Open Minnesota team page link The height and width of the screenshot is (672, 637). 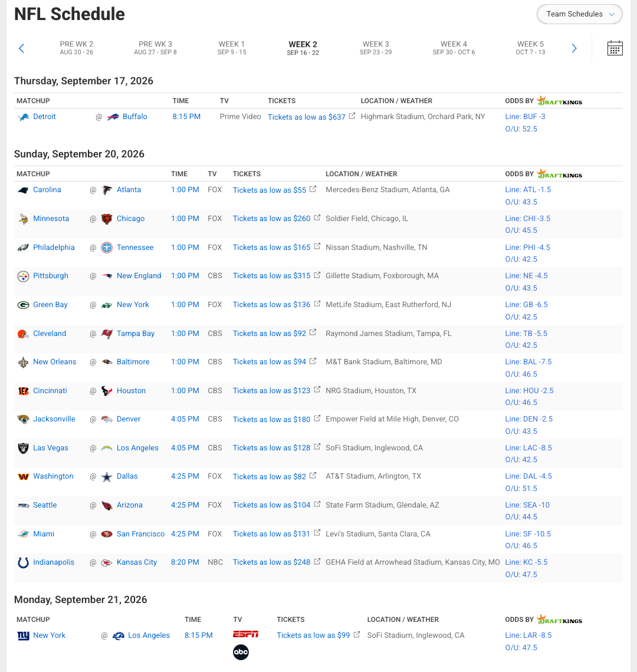coord(51,219)
